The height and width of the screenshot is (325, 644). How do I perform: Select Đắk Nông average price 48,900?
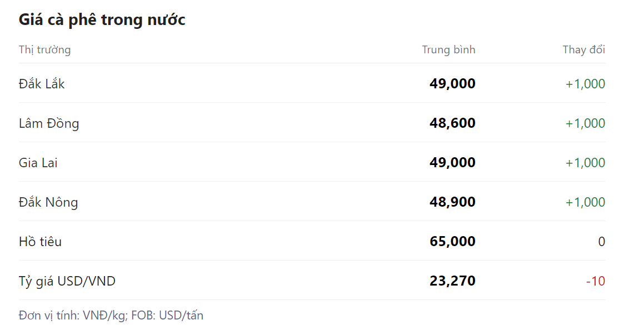pyautogui.click(x=452, y=202)
